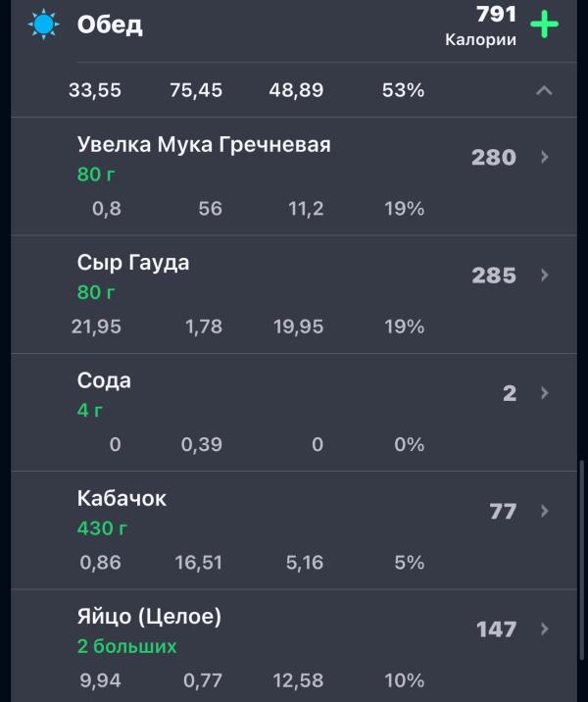The image size is (588, 702).
Task: Open details arrow for Сыр Гауда
Action: pyautogui.click(x=545, y=276)
